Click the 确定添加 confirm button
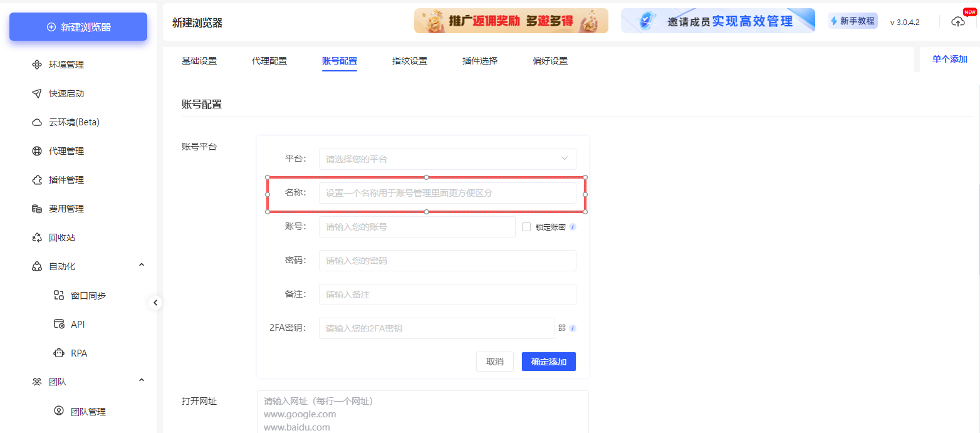 click(548, 361)
